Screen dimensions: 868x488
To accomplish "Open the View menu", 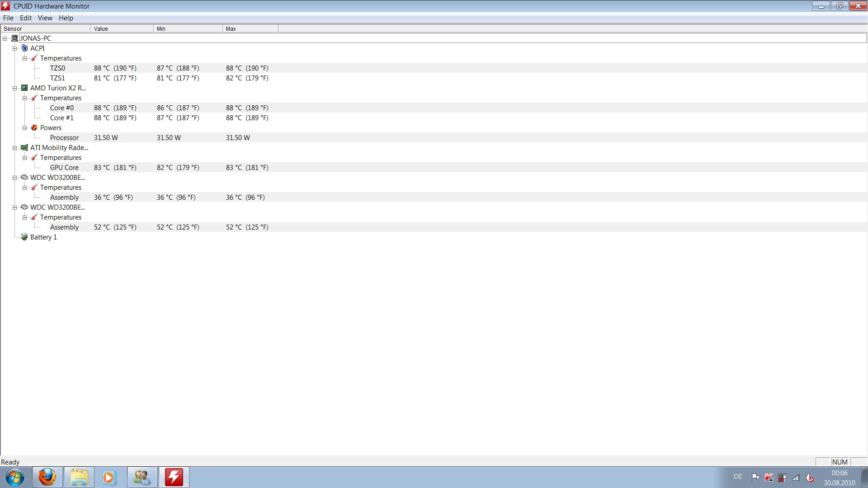I will (x=45, y=18).
